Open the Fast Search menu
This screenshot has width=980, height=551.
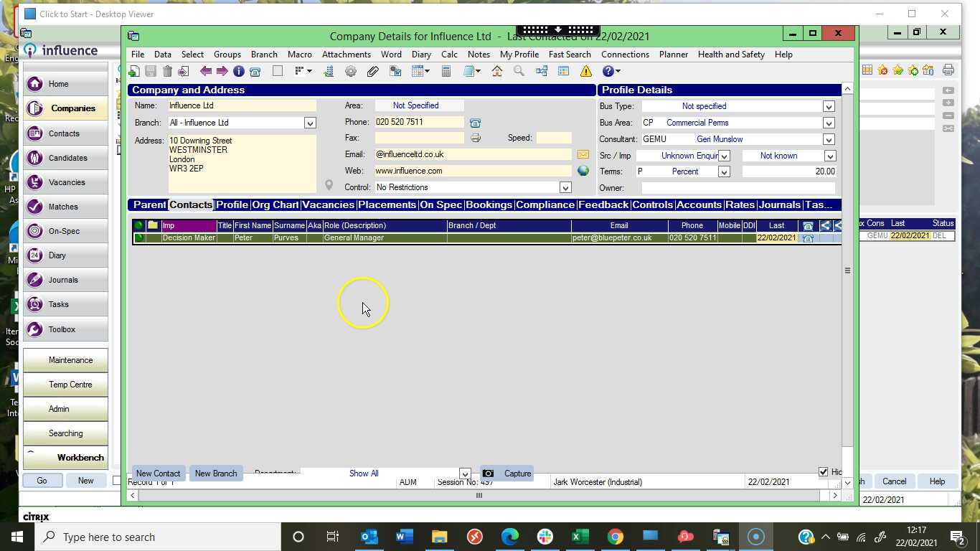click(569, 54)
